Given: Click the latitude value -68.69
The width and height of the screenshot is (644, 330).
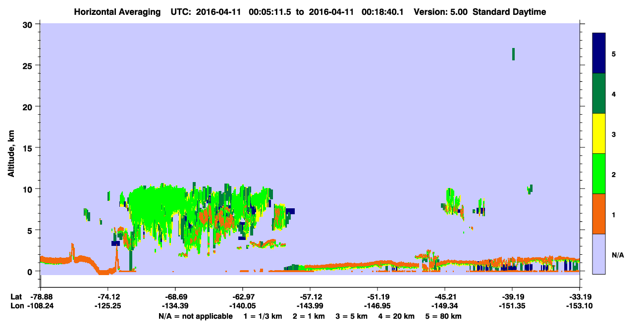Looking at the screenshot, I should point(175,297).
